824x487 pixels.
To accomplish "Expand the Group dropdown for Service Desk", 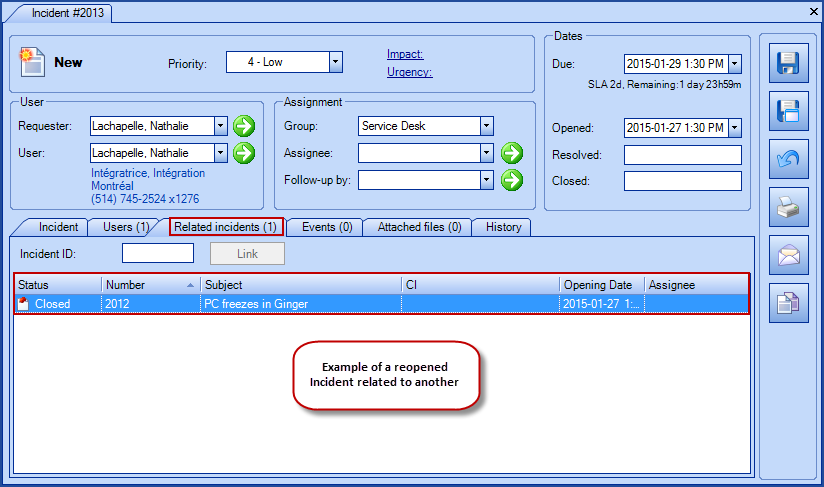I will (x=486, y=126).
